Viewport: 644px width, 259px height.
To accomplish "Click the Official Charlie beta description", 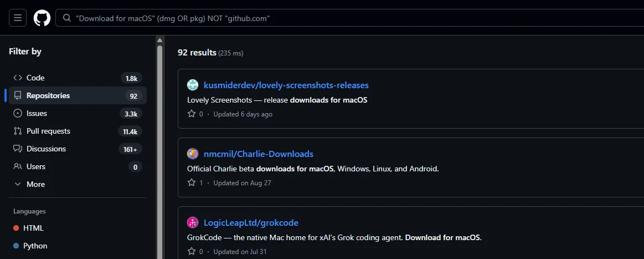I will click(x=313, y=169).
